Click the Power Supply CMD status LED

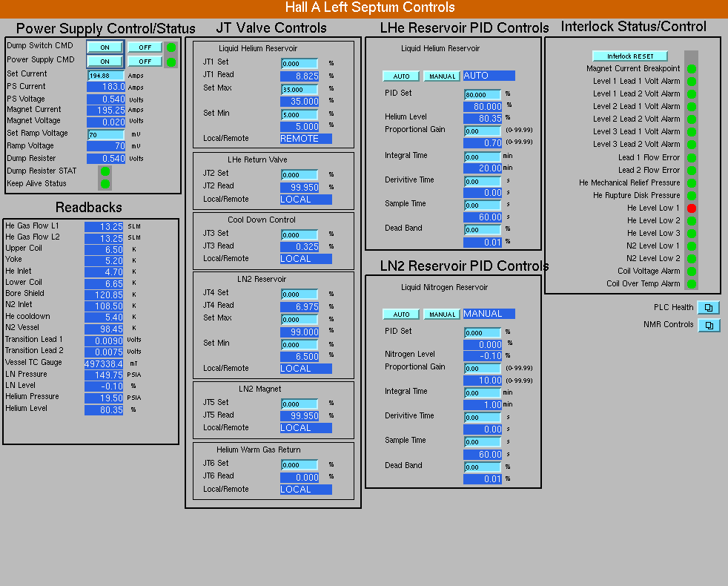(x=171, y=62)
